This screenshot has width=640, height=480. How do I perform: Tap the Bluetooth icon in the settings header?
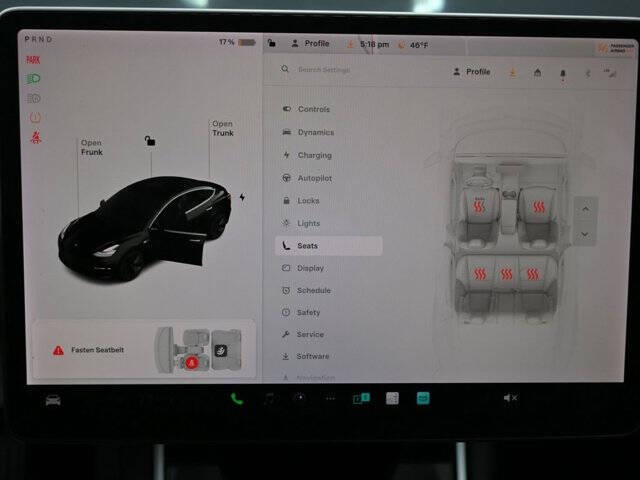pos(588,74)
